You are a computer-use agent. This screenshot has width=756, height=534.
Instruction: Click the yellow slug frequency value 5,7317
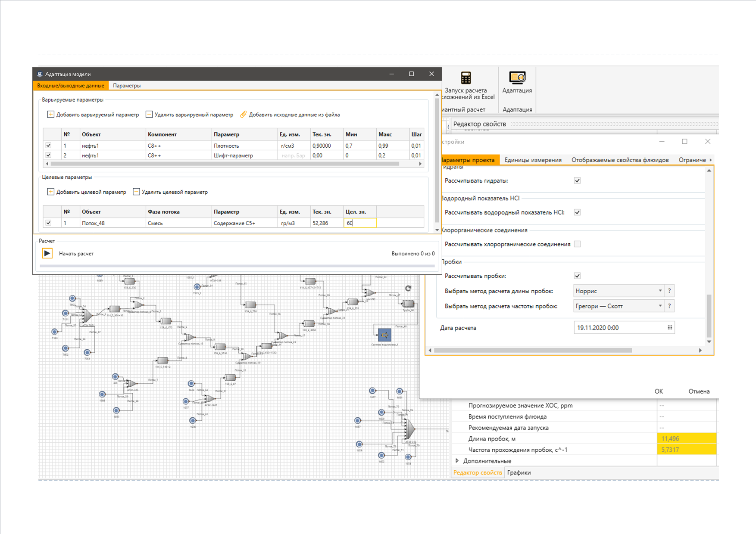tap(687, 450)
